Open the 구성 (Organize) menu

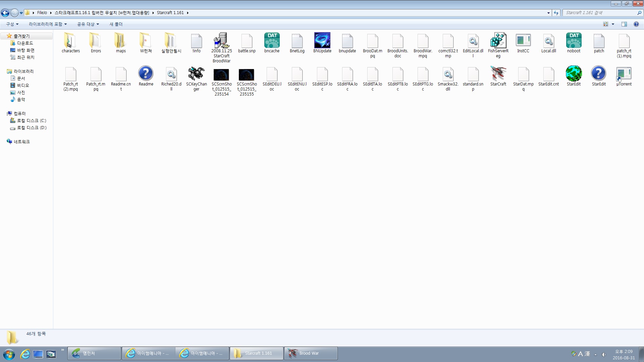pyautogui.click(x=12, y=24)
